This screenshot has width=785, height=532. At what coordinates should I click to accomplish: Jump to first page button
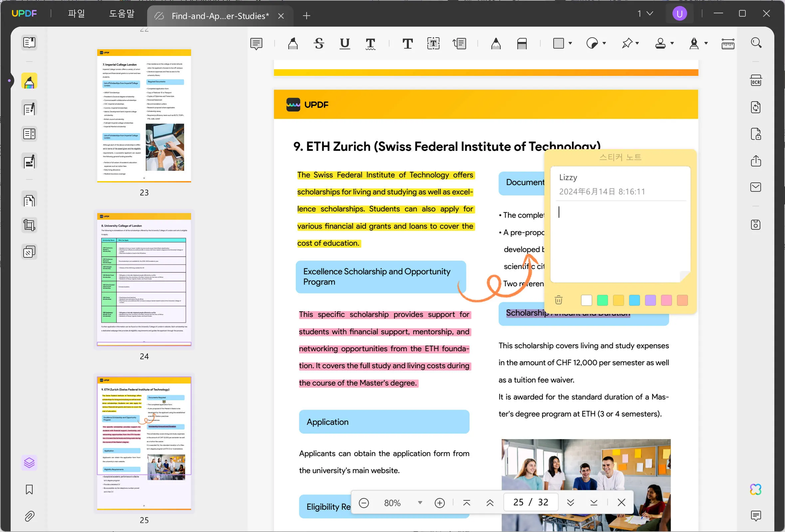coord(467,503)
